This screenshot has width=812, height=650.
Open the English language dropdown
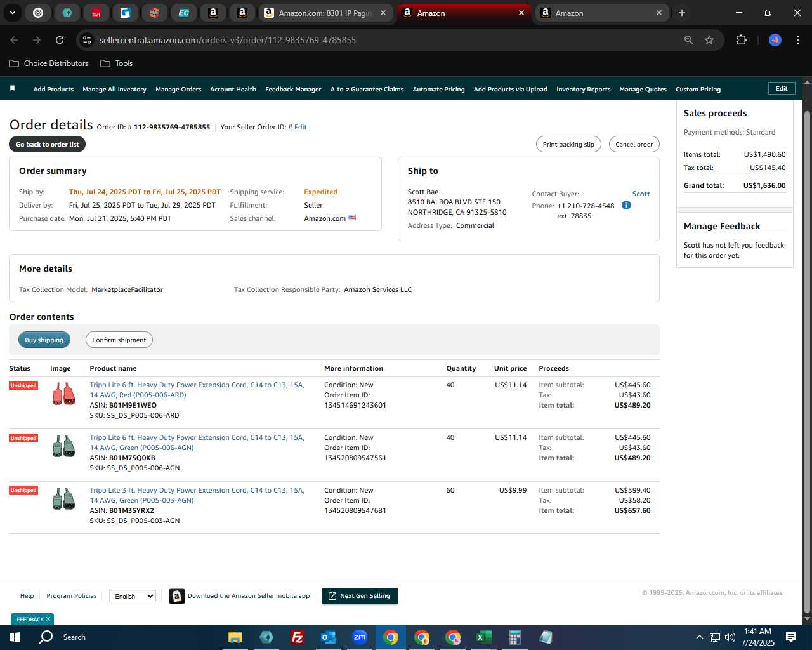(133, 596)
